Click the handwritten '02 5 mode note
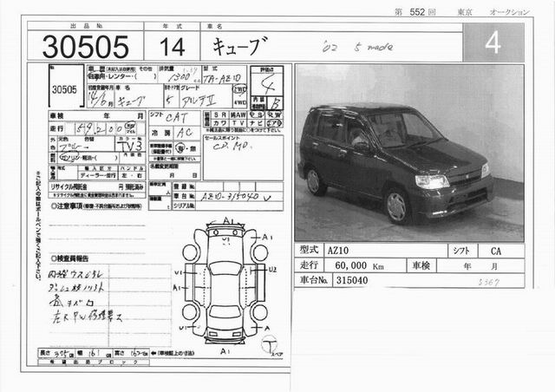This screenshot has height=392, width=555. point(357,47)
